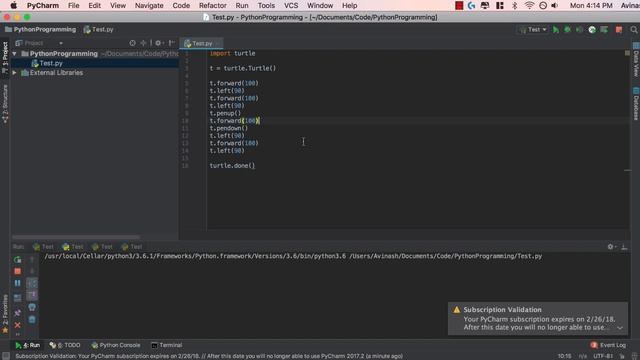Click the stop button in the main toolbar
This screenshot has width=640, height=360.
tap(619, 30)
